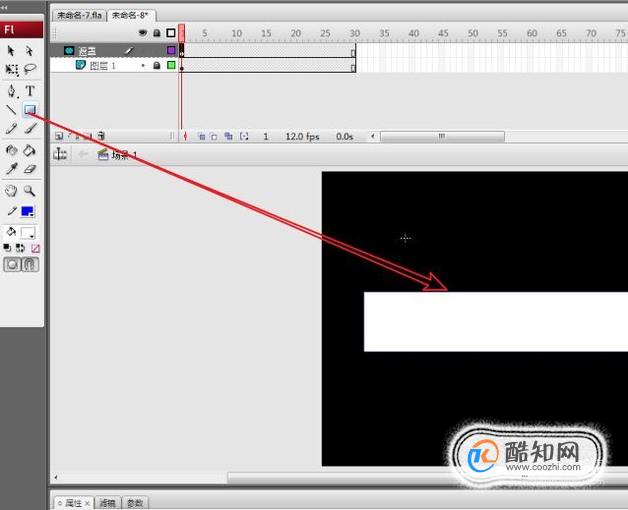Select the Pen tool
Viewport: 628px width, 510px height.
point(12,91)
